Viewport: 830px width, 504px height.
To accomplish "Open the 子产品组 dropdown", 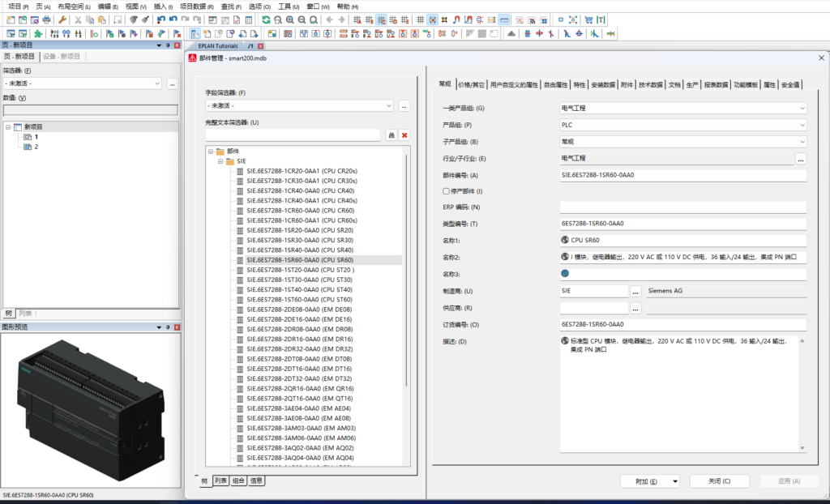I will [802, 142].
